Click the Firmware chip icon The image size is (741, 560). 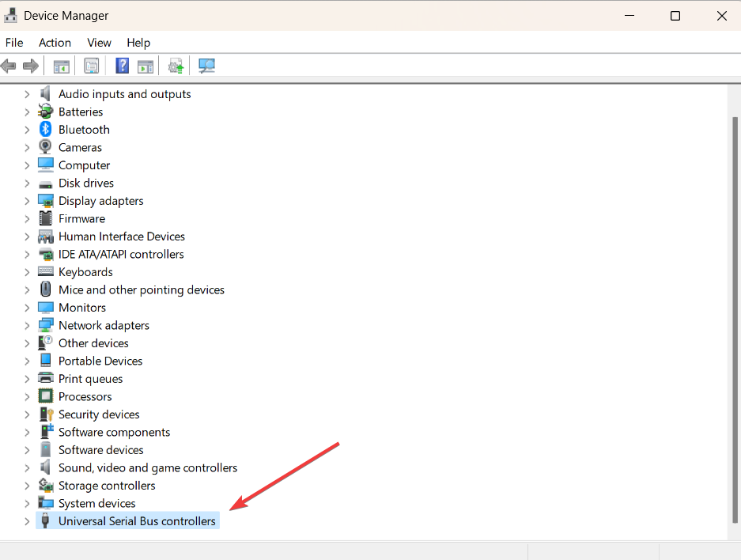45,218
